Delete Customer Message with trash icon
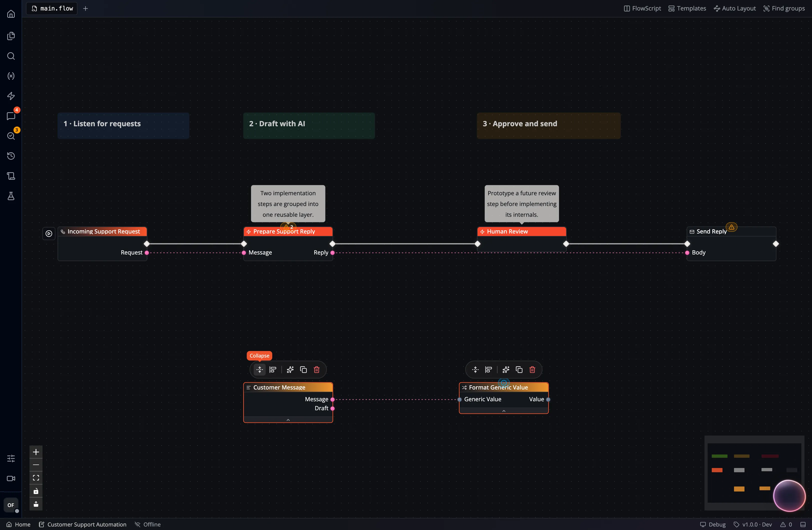 click(316, 370)
